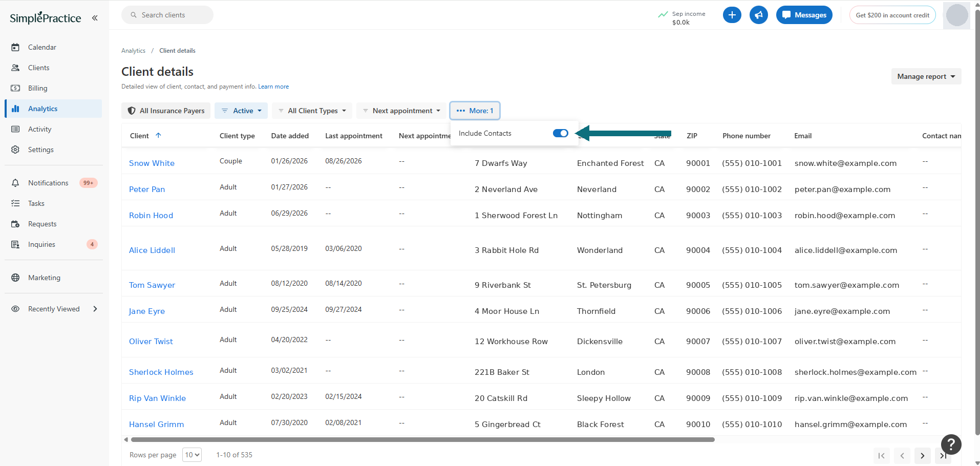This screenshot has width=980, height=466.
Task: Open Rip Van Winkle client link
Action: [157, 398]
